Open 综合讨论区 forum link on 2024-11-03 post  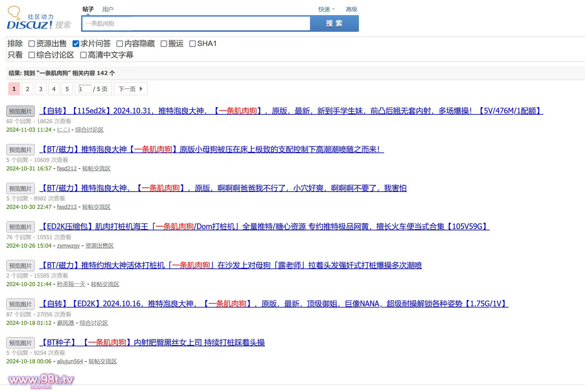pos(90,130)
